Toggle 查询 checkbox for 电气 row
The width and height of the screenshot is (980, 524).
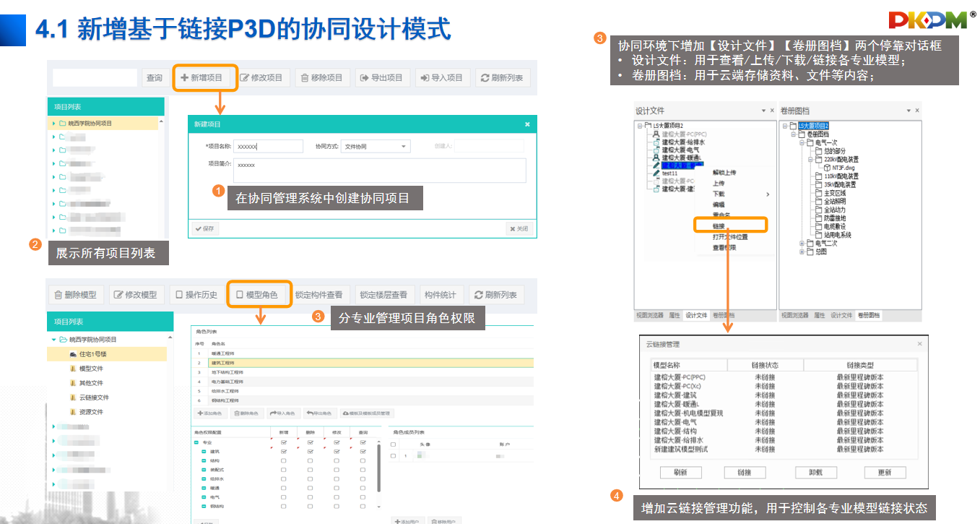pyautogui.click(x=363, y=497)
